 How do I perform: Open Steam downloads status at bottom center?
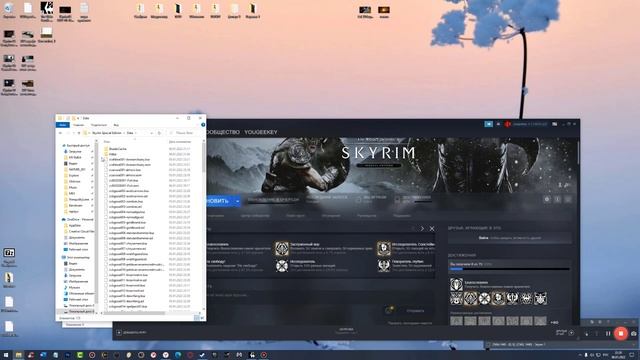pyautogui.click(x=346, y=331)
